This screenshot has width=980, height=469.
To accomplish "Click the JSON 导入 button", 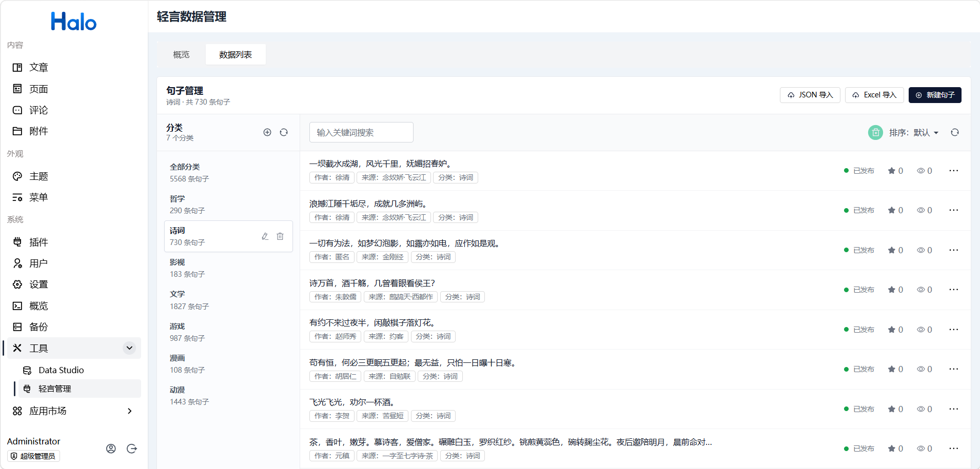I will coord(810,95).
